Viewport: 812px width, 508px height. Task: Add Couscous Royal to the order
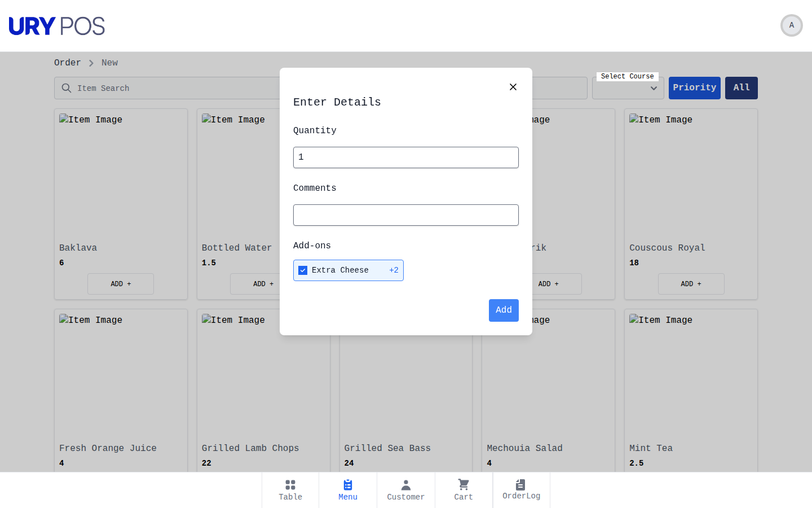[x=691, y=284]
